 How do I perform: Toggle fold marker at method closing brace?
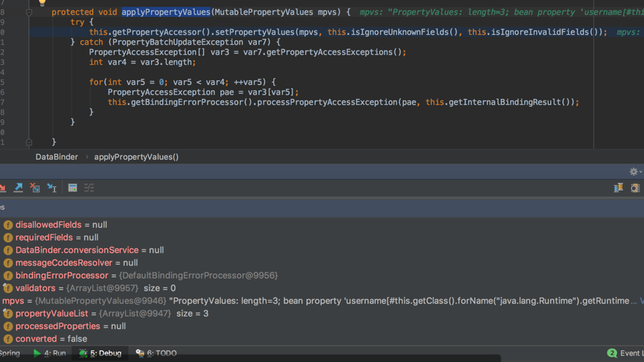29,142
